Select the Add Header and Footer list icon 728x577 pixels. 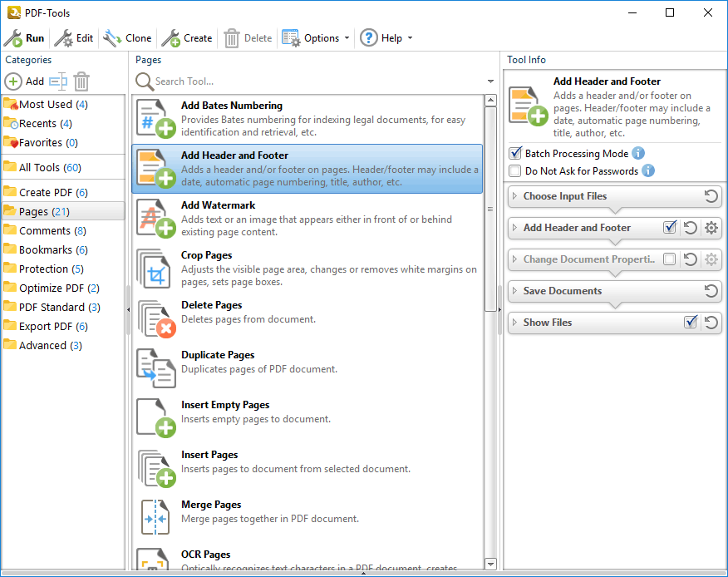click(156, 169)
